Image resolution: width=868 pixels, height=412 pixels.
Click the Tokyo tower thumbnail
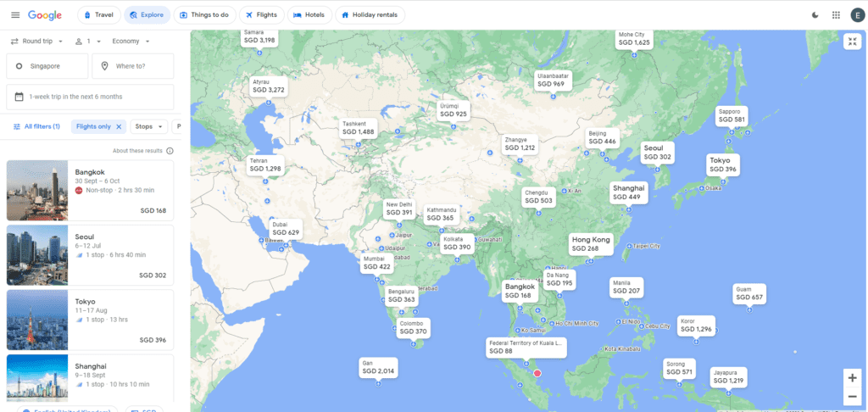point(37,320)
